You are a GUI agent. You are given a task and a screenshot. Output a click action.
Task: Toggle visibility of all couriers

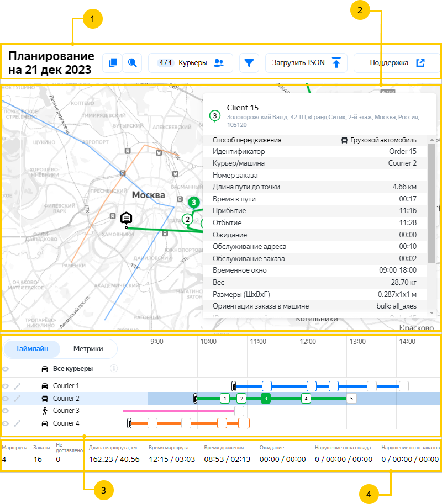(x=6, y=368)
